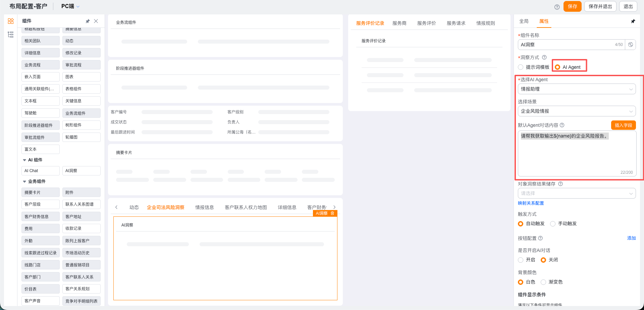Click 添加 link for 按钮配置
644x310 pixels.
[x=632, y=238]
